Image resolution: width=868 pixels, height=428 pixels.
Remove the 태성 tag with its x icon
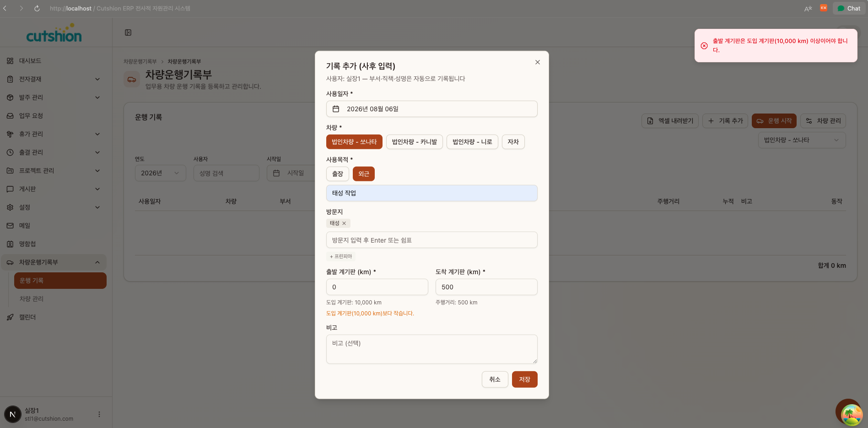point(344,223)
